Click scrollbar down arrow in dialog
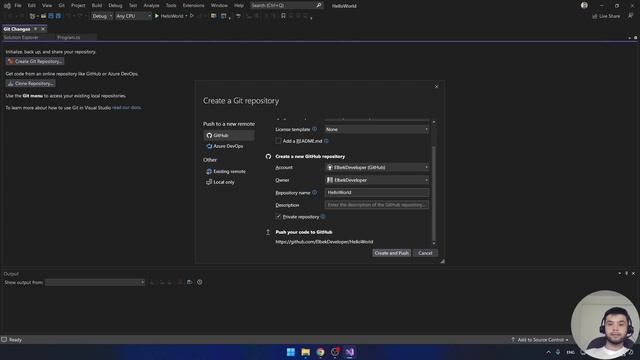This screenshot has height=360, width=640. [x=433, y=244]
